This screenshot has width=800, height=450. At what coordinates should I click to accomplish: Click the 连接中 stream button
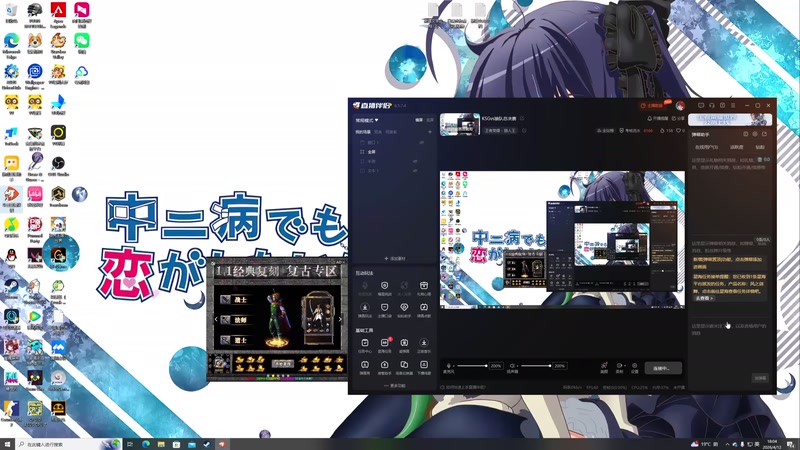coord(663,368)
